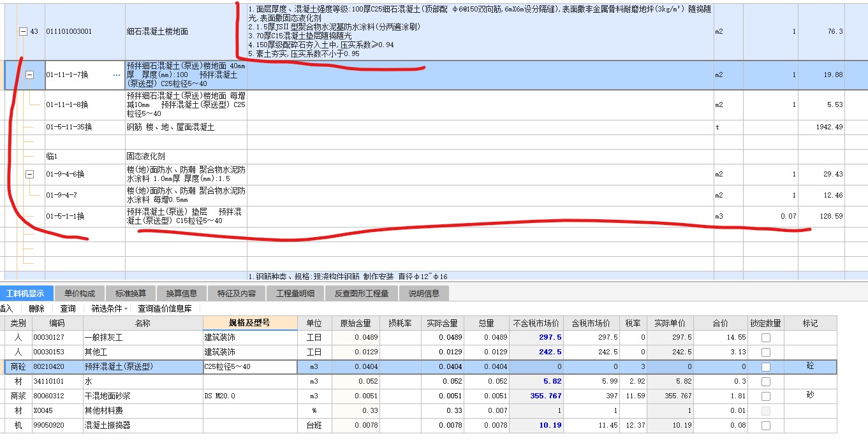Click the 砼 mark cell
The height and width of the screenshot is (448, 868).
point(810,367)
